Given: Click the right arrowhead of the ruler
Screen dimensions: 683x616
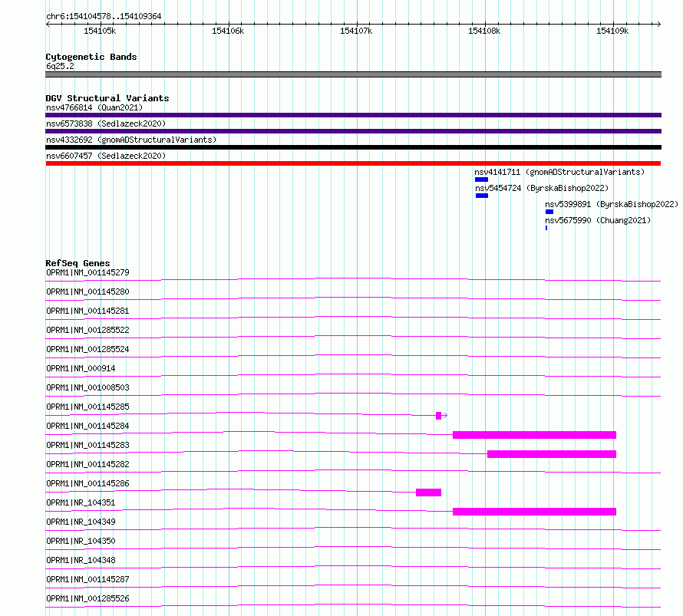Looking at the screenshot, I should coord(659,24).
